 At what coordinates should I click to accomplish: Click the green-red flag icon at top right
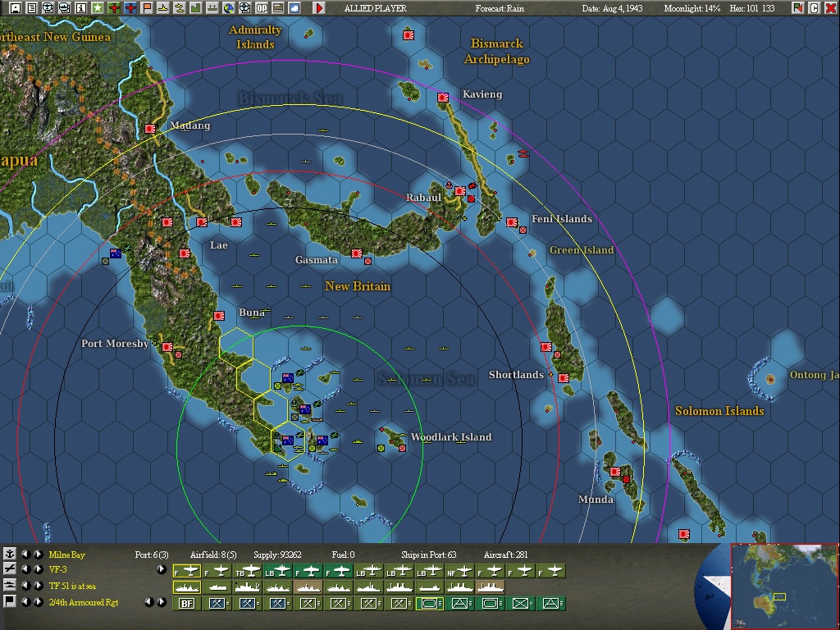(x=798, y=8)
